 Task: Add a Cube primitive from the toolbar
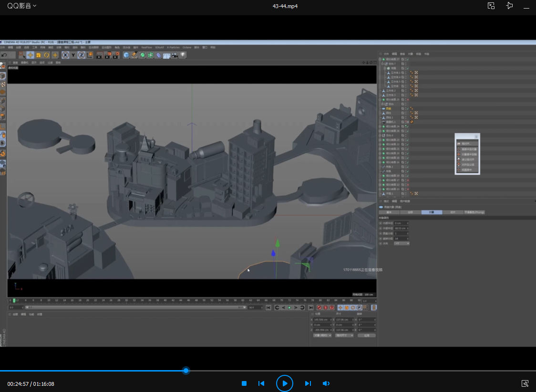point(126,55)
